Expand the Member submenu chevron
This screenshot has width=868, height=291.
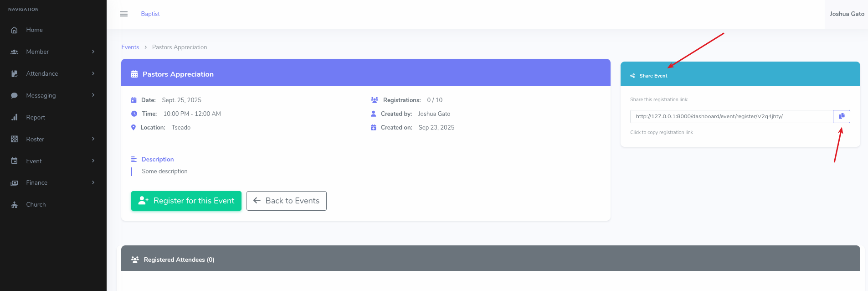93,52
